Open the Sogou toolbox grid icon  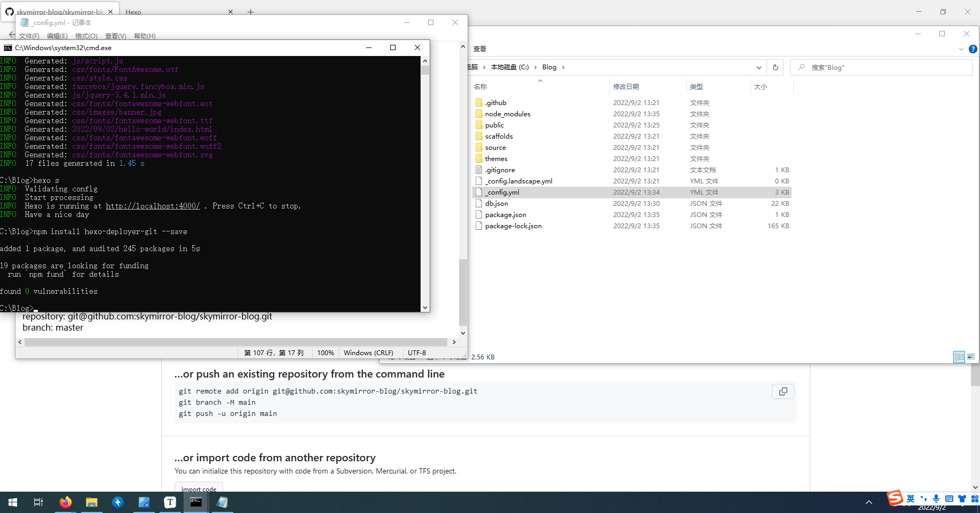tap(975, 499)
